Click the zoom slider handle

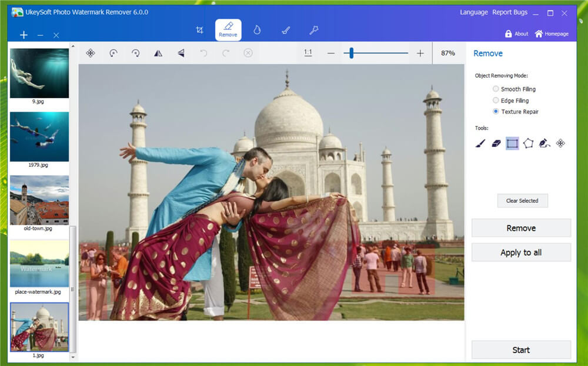coord(351,53)
